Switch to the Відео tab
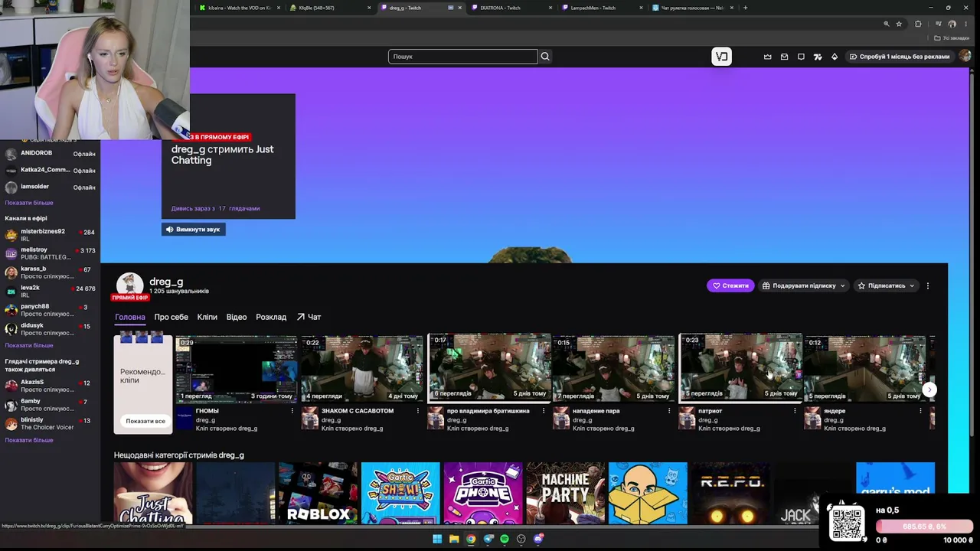Image resolution: width=980 pixels, height=551 pixels. tap(237, 317)
